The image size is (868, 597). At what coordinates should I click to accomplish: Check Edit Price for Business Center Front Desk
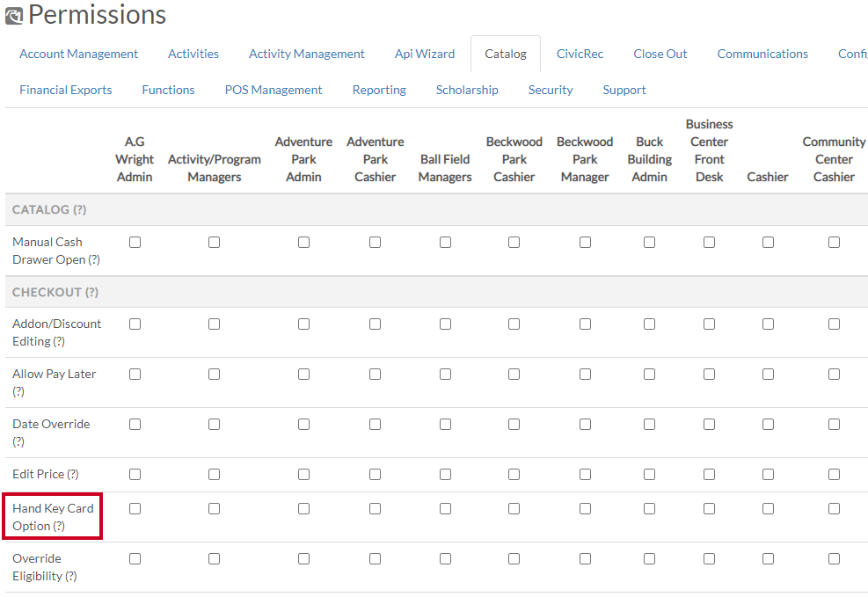point(709,475)
